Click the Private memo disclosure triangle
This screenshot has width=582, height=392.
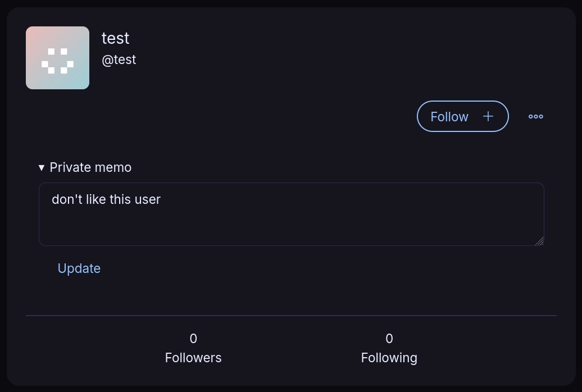point(42,167)
